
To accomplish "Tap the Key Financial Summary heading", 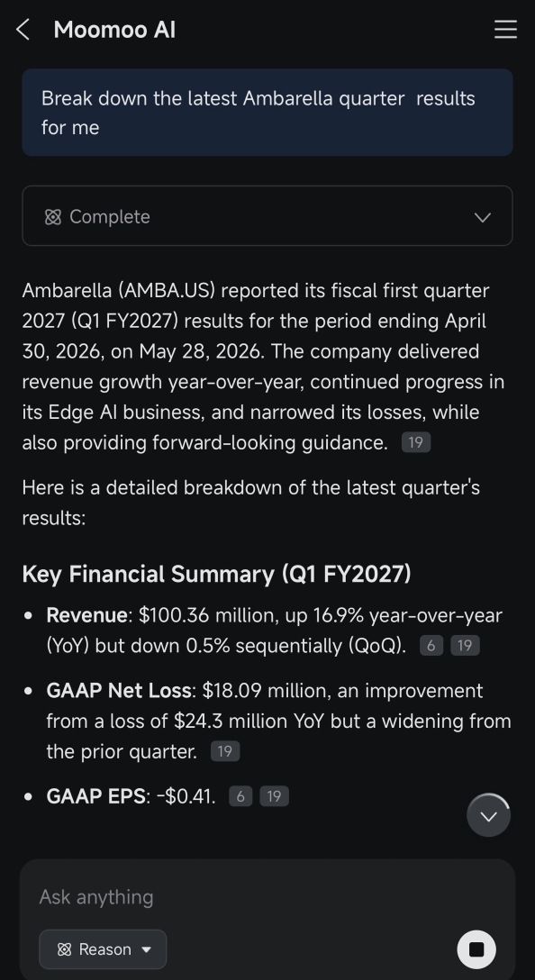I will pos(216,574).
